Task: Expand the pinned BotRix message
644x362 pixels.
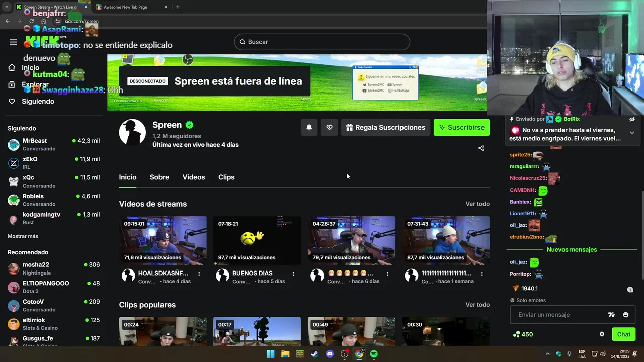Action: point(632,132)
